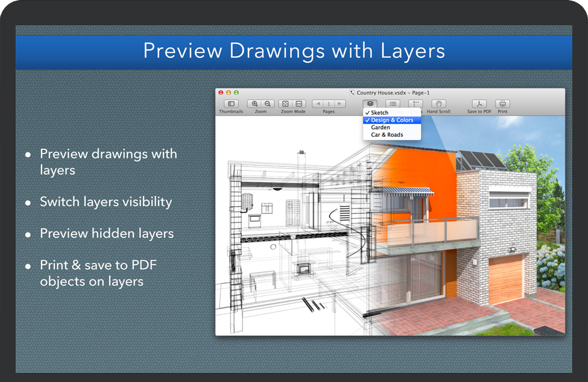Click the Zoom In magnifier button

tap(254, 104)
